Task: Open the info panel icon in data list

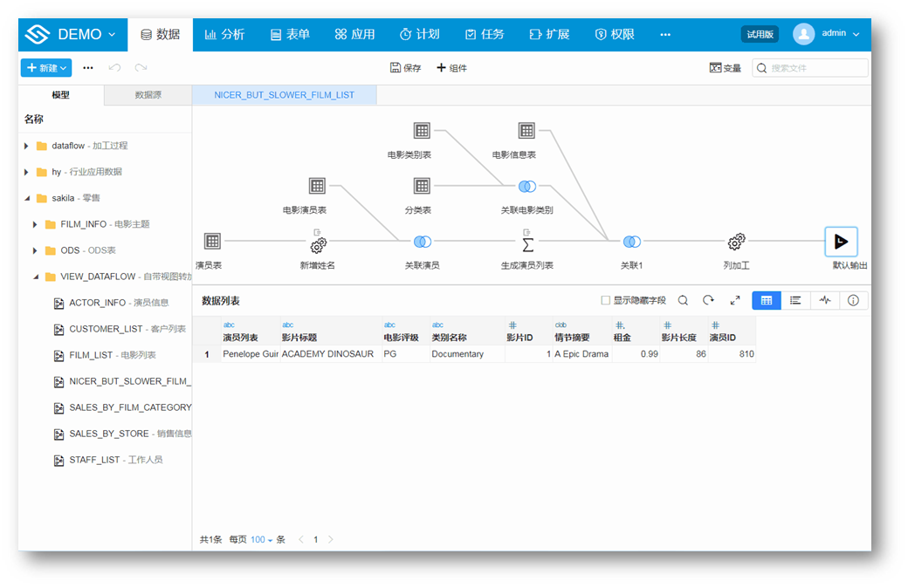Action: click(x=853, y=300)
